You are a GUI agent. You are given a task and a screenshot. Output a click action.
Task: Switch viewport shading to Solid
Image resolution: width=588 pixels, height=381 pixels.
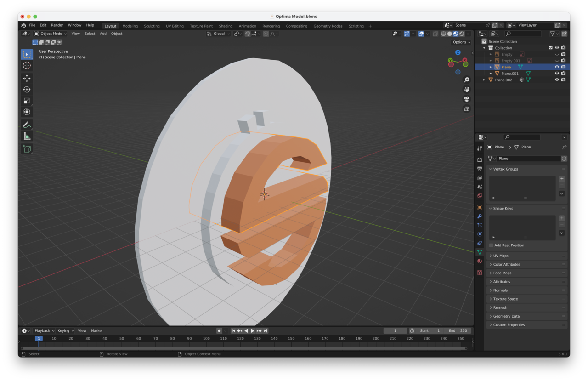(x=450, y=34)
